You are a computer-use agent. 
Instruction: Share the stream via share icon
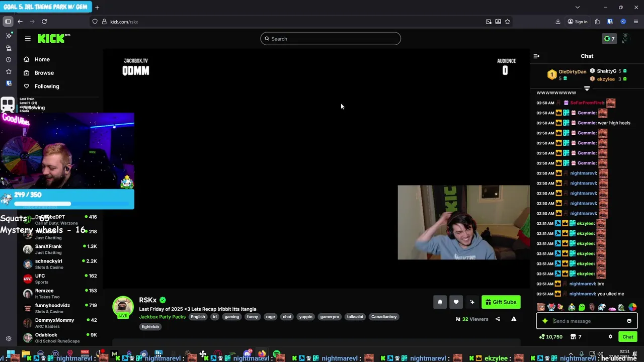(498, 319)
